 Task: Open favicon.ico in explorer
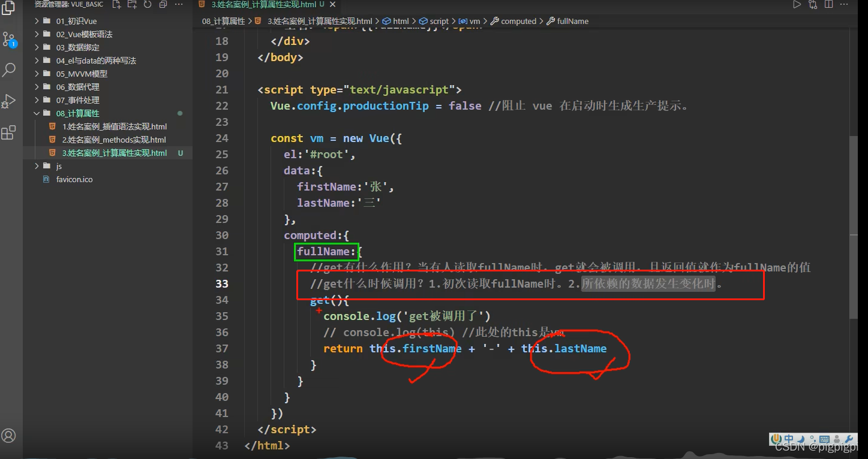pos(107,179)
